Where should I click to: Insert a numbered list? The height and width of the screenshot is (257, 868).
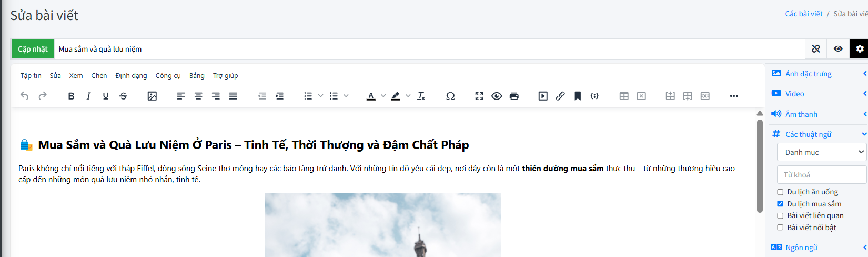tap(308, 96)
